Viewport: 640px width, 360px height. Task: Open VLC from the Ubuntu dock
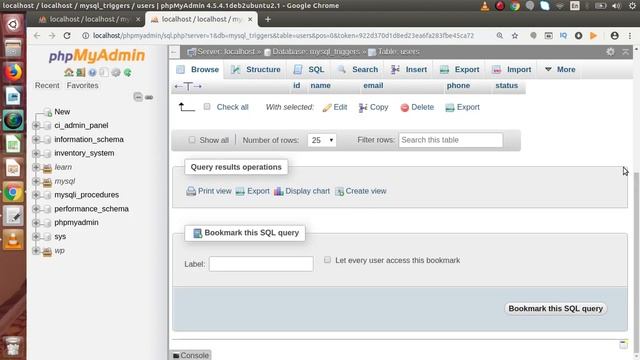point(13,239)
